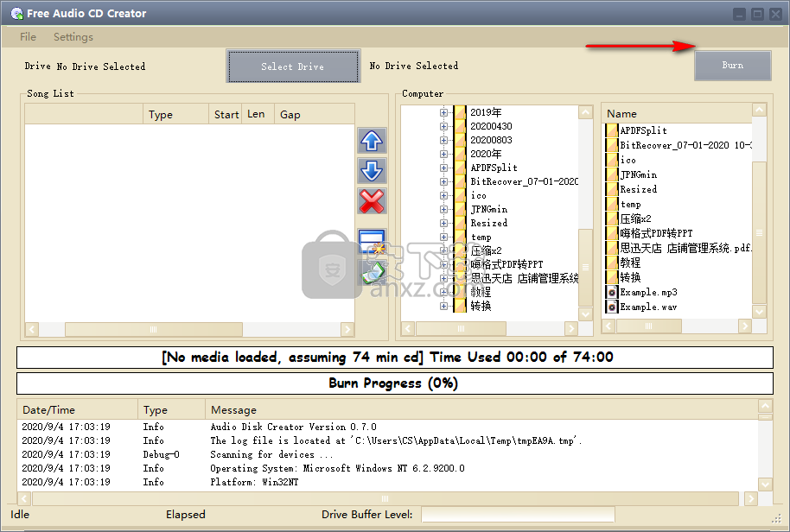Image resolution: width=790 pixels, height=532 pixels.
Task: Click the 20200430 folder icon in the Computer tree
Action: pos(460,126)
